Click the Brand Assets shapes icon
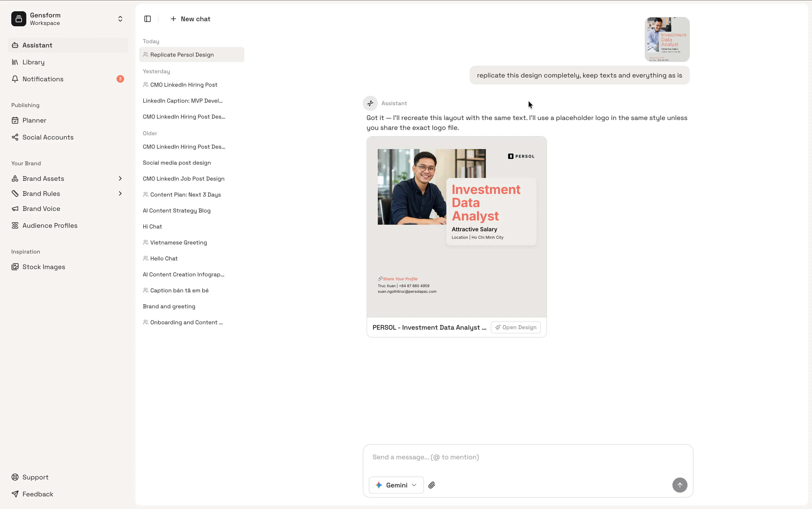The height and width of the screenshot is (509, 812). (15, 178)
